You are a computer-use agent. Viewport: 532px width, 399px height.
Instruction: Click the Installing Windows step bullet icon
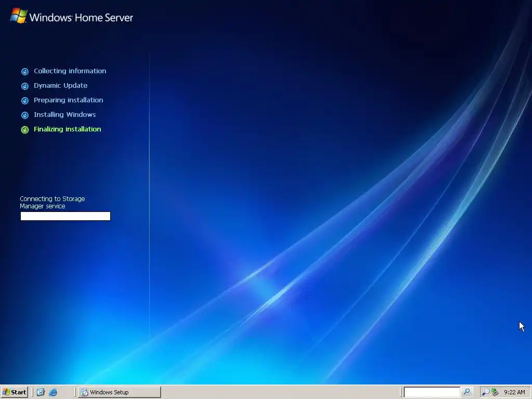[25, 115]
